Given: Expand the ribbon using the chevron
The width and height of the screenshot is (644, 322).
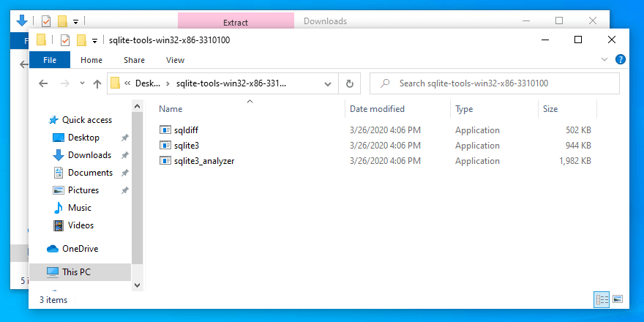Looking at the screenshot, I should pyautogui.click(x=604, y=60).
